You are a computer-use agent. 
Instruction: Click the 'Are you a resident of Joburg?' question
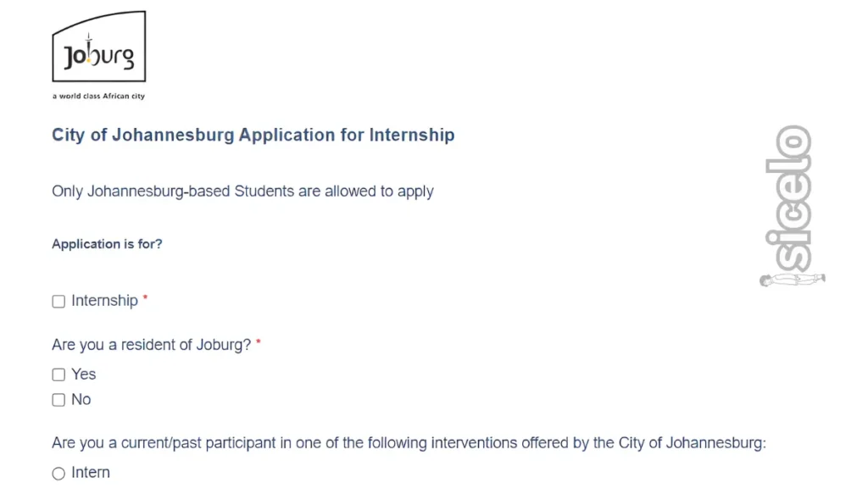coord(151,346)
